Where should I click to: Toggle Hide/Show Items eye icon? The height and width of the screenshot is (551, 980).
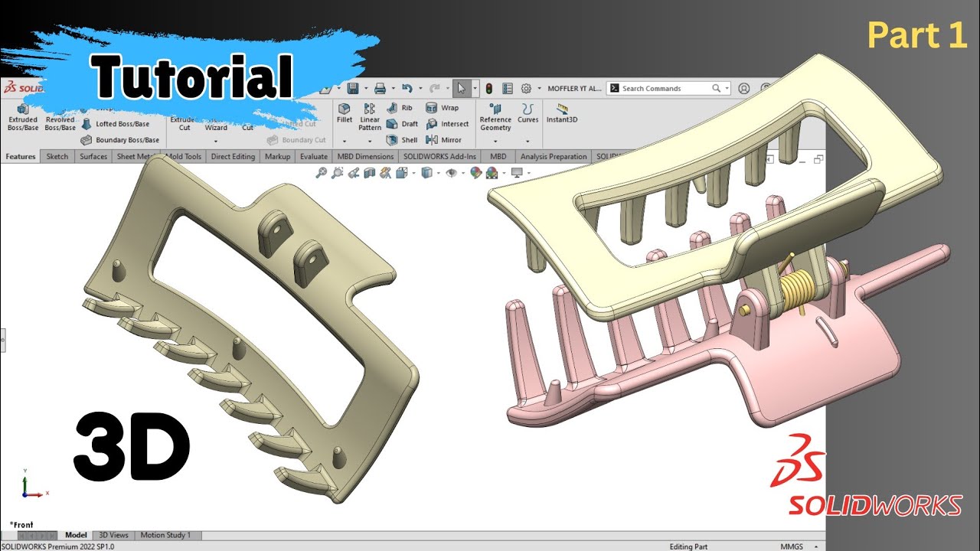click(451, 173)
